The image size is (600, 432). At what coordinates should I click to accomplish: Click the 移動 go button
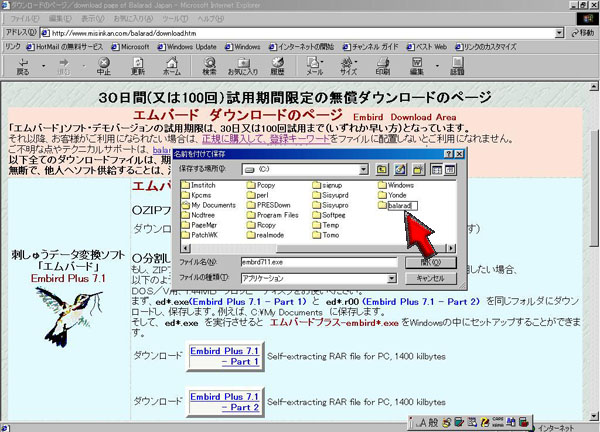tap(583, 33)
